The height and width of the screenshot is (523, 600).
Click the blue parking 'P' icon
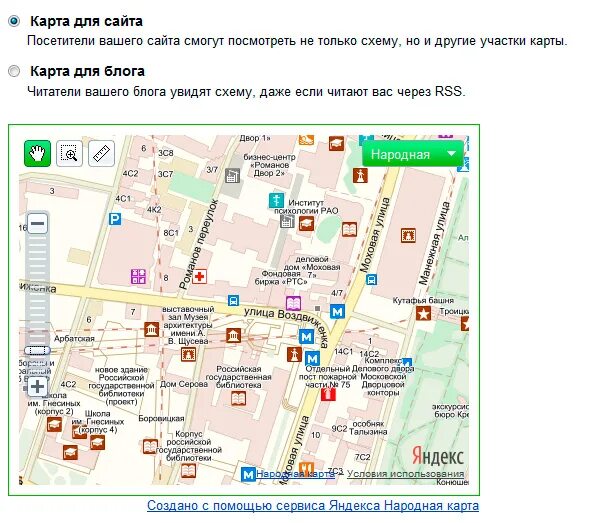[x=115, y=219]
